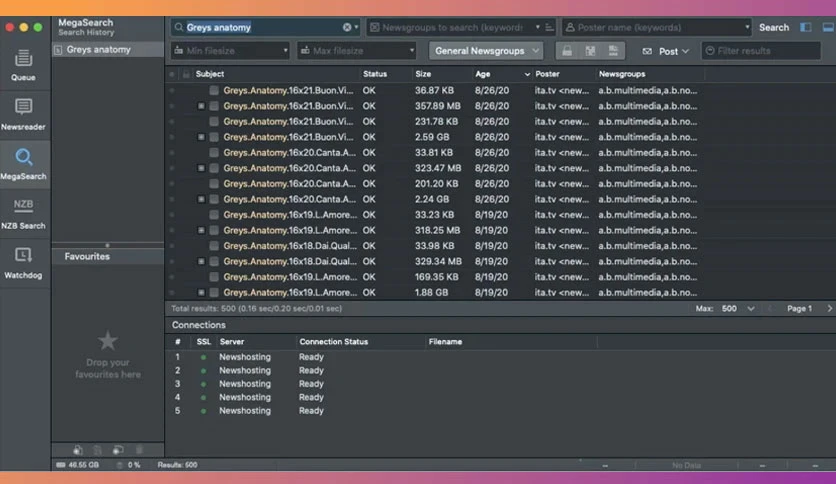The image size is (836, 484).
Task: Click the Search button
Action: pos(774,27)
